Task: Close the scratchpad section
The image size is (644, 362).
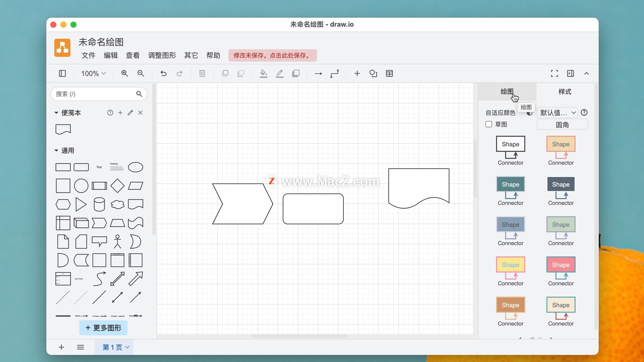Action: (141, 113)
